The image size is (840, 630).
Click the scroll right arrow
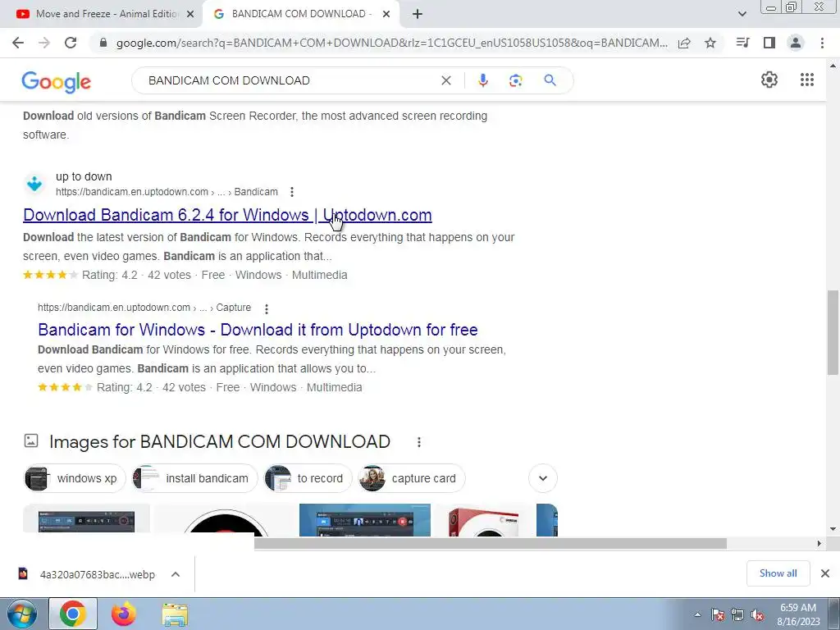[x=819, y=543]
